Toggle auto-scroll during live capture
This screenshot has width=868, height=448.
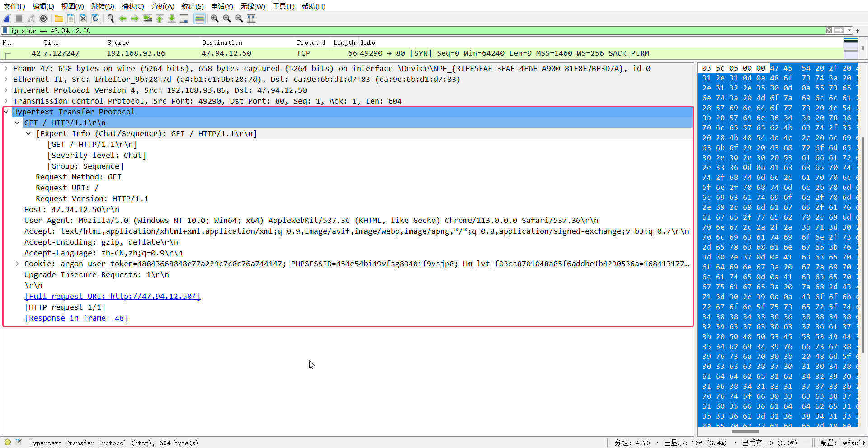184,19
